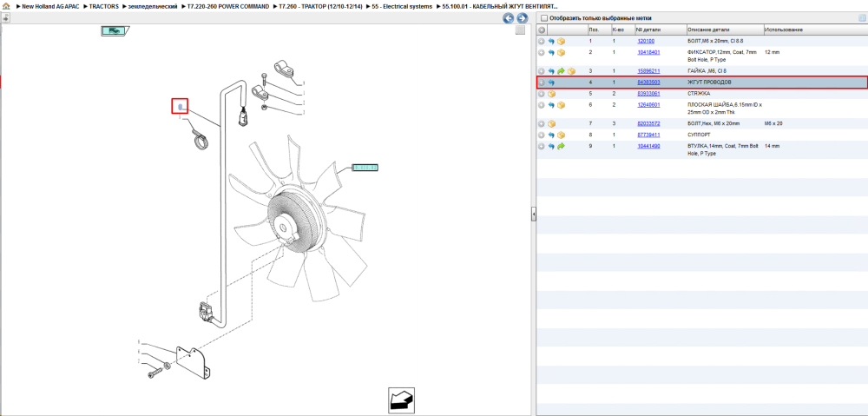Click the box icon for part 15896211
The height and width of the screenshot is (416, 868).
[x=571, y=71]
